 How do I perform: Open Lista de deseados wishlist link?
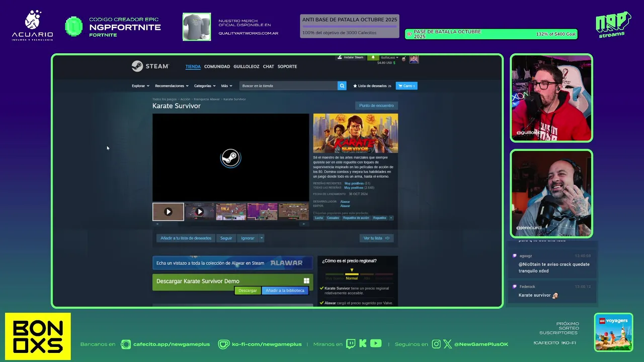(x=372, y=86)
